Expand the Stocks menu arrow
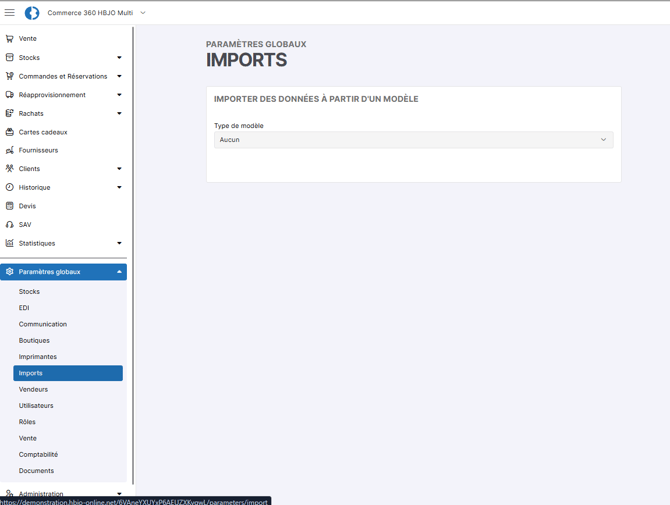The height and width of the screenshot is (505, 670). (119, 58)
